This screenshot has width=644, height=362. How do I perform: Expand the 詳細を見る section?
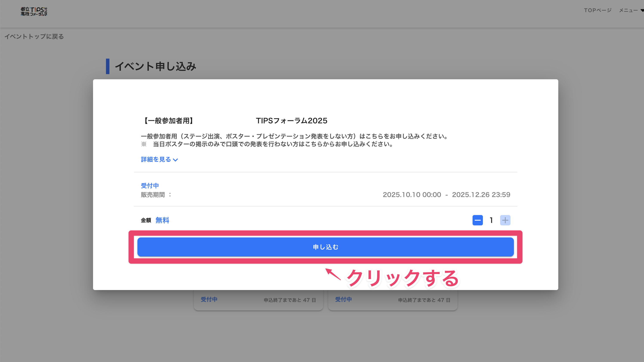click(156, 159)
